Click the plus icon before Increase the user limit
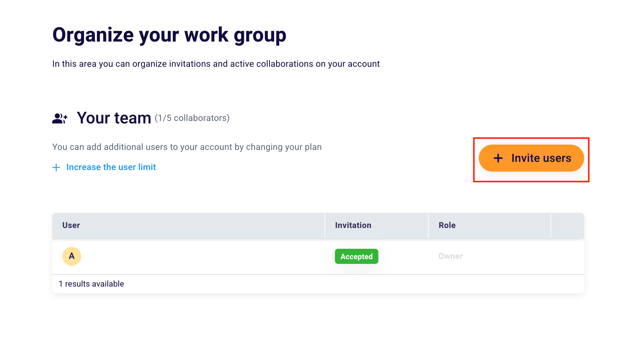The image size is (644, 359). click(56, 167)
